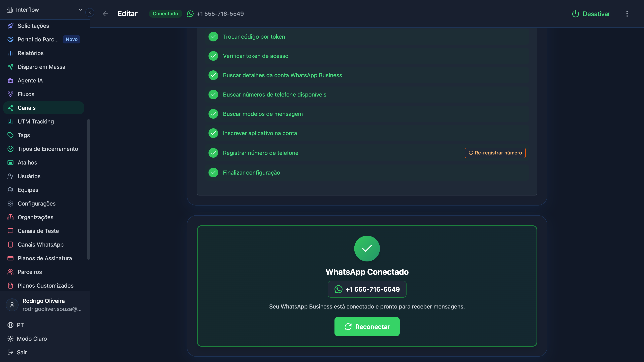This screenshot has height=362, width=644.
Task: Select Fluxos in the sidebar
Action: (44, 94)
